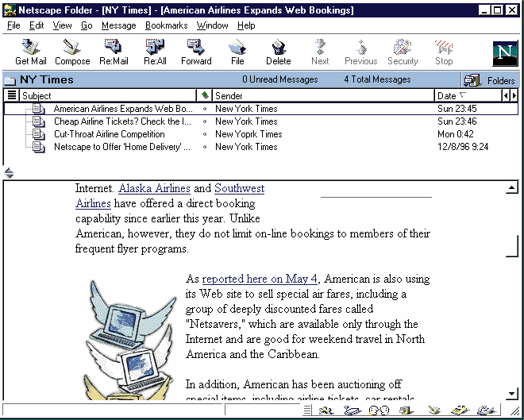Click the 'New Yoprk Times' sender cell

tap(249, 134)
